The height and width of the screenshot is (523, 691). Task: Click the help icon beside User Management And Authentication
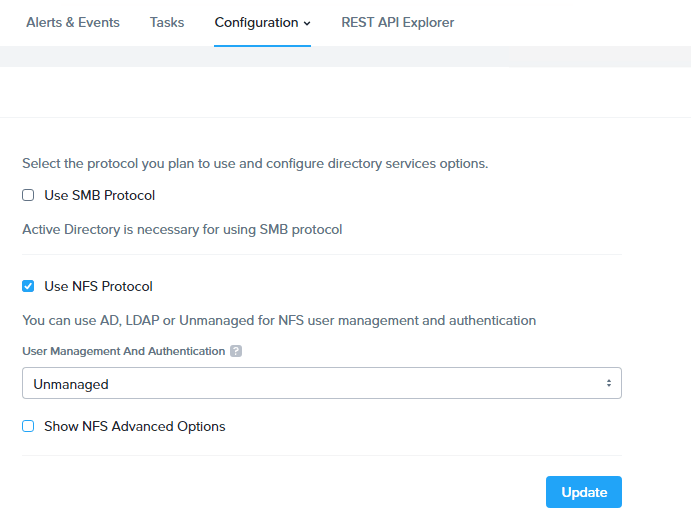pyautogui.click(x=236, y=352)
